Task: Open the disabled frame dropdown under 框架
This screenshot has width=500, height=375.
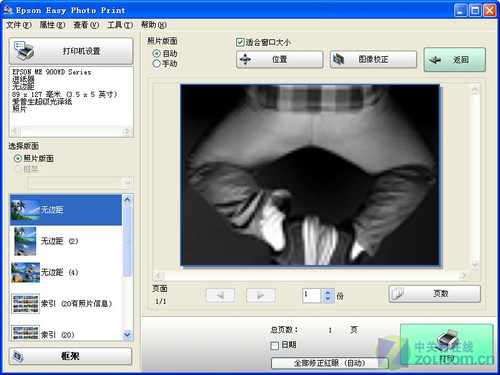Action: pos(80,183)
